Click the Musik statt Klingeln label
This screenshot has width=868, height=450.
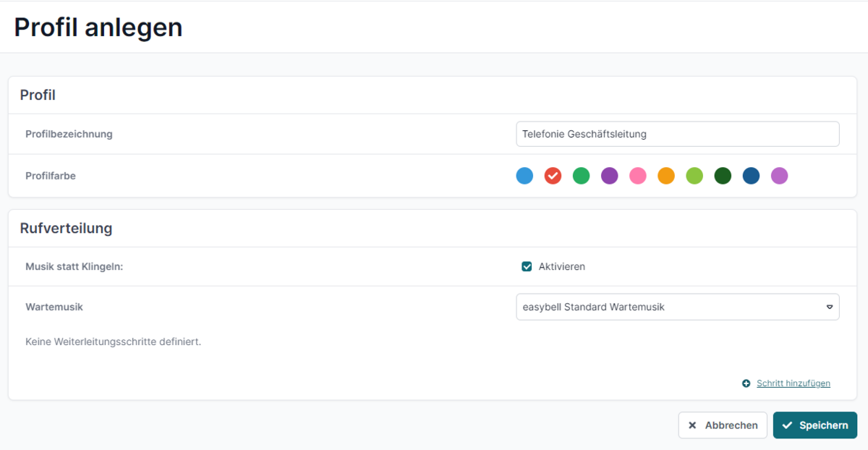[x=75, y=266]
